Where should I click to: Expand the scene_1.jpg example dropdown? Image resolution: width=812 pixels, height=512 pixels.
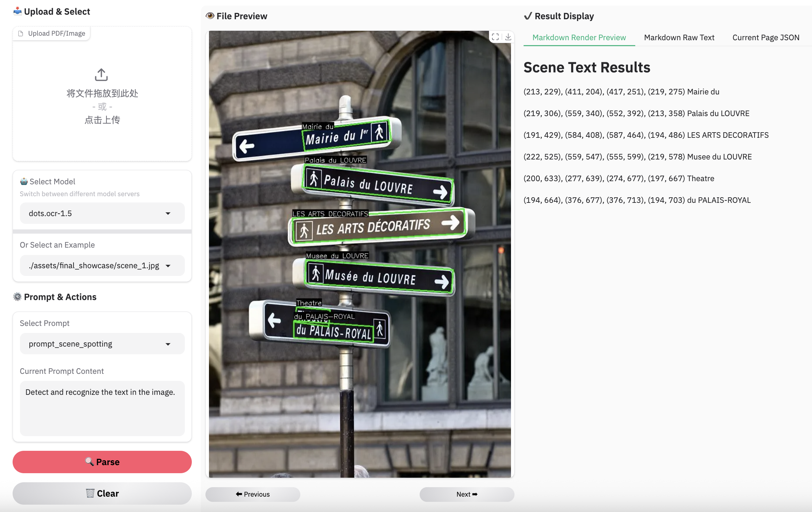tap(102, 266)
